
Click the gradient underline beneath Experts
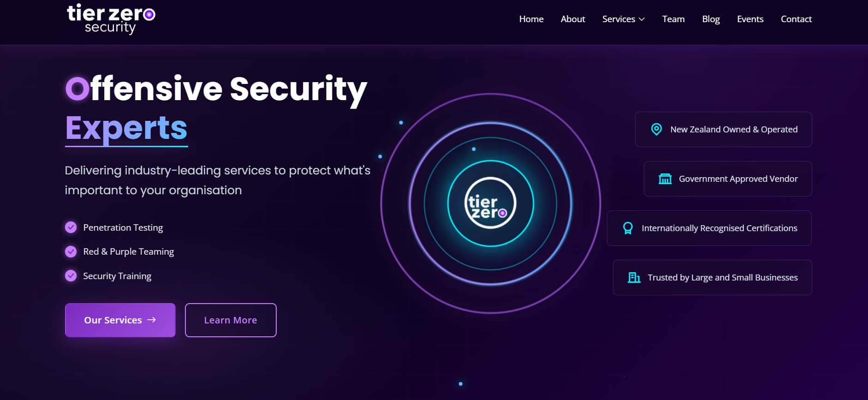pyautogui.click(x=126, y=146)
